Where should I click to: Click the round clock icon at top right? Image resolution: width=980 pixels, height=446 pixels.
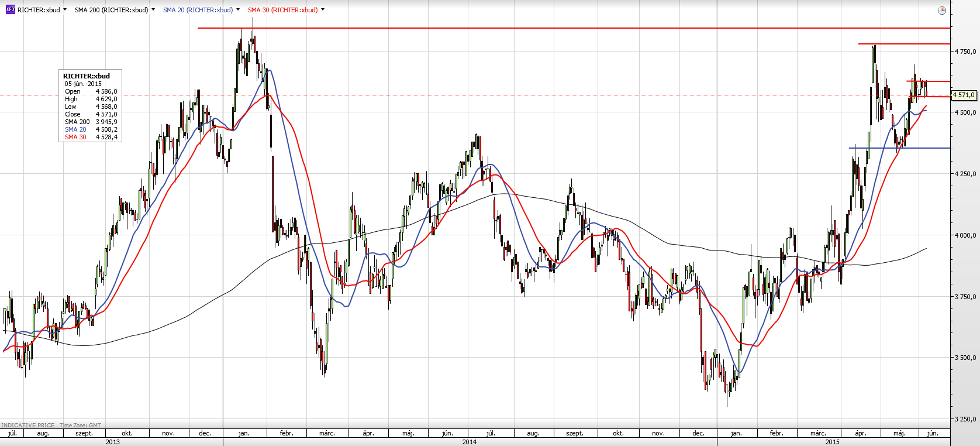click(941, 10)
